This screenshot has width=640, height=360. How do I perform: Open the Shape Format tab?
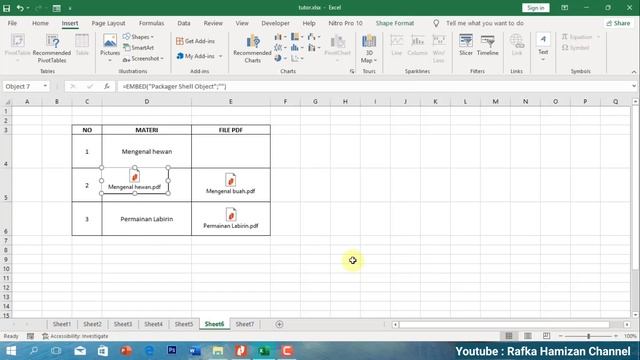tap(395, 23)
